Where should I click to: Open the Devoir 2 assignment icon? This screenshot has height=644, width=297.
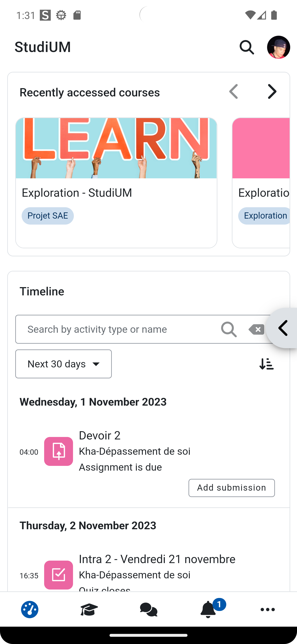click(58, 451)
